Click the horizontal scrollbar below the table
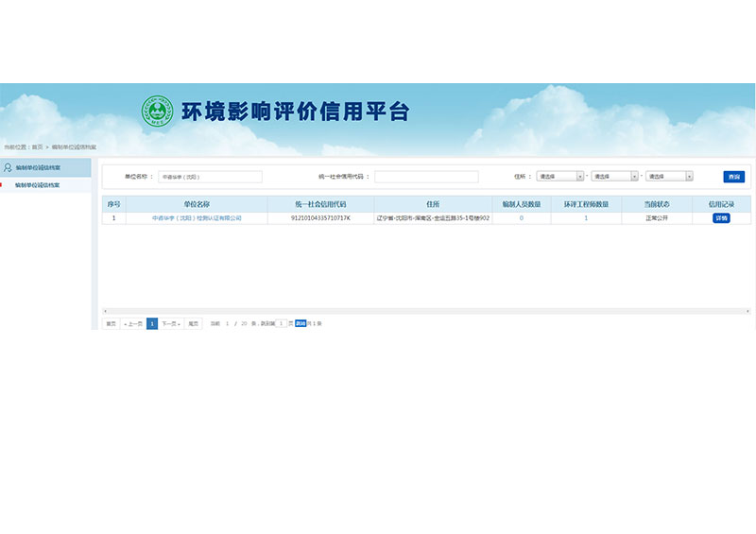 click(x=425, y=310)
